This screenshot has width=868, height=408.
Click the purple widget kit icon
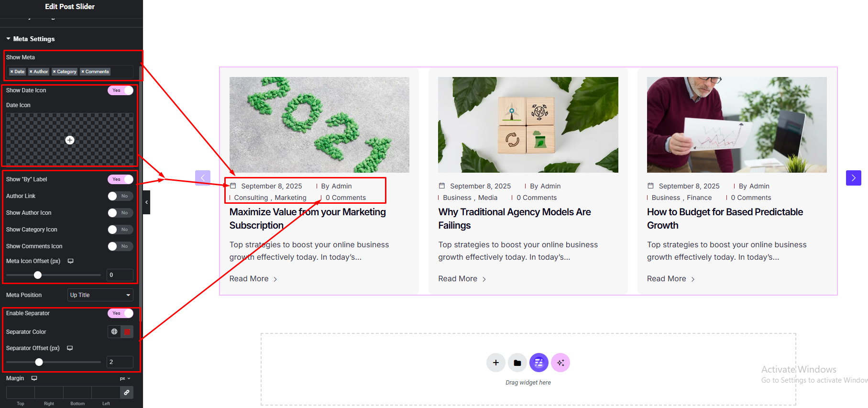538,363
